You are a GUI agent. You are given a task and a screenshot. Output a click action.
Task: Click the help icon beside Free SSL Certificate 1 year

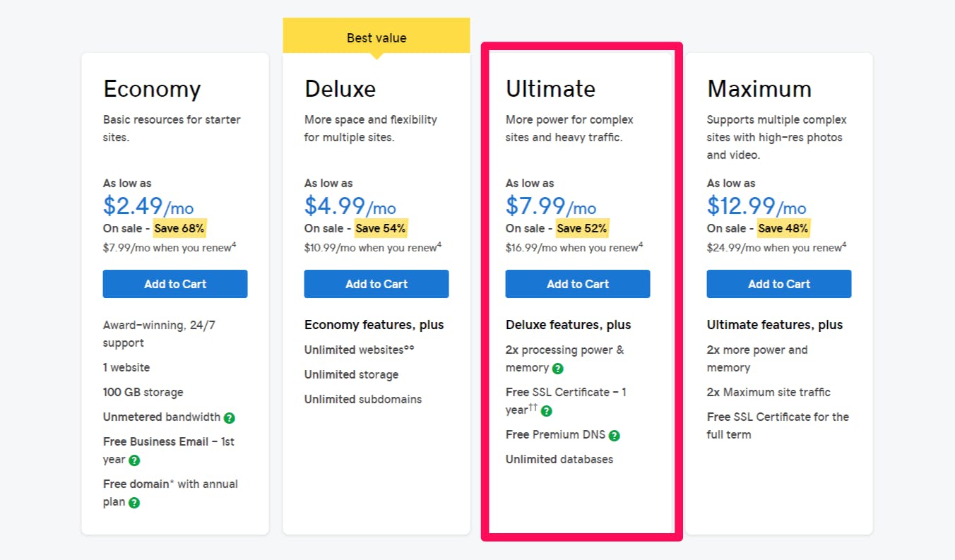pos(547,410)
